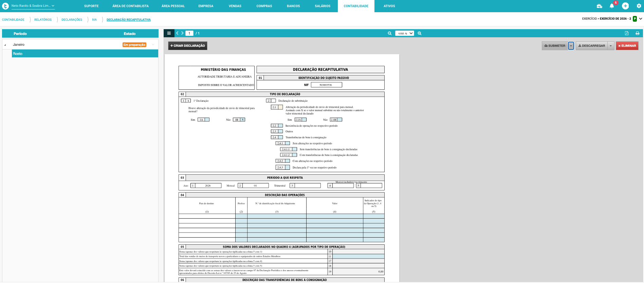This screenshot has width=644, height=283.
Task: Click the Período column header
Action: point(20,34)
